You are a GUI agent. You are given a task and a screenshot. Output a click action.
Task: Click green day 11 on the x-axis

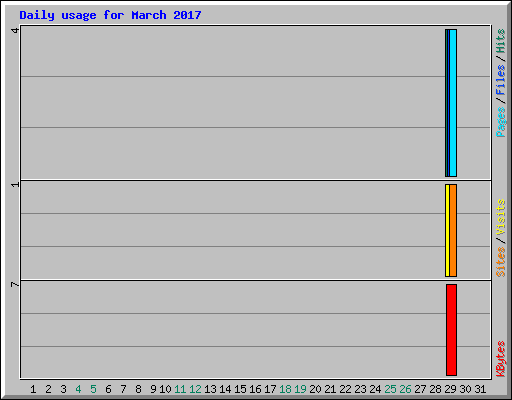[180, 389]
